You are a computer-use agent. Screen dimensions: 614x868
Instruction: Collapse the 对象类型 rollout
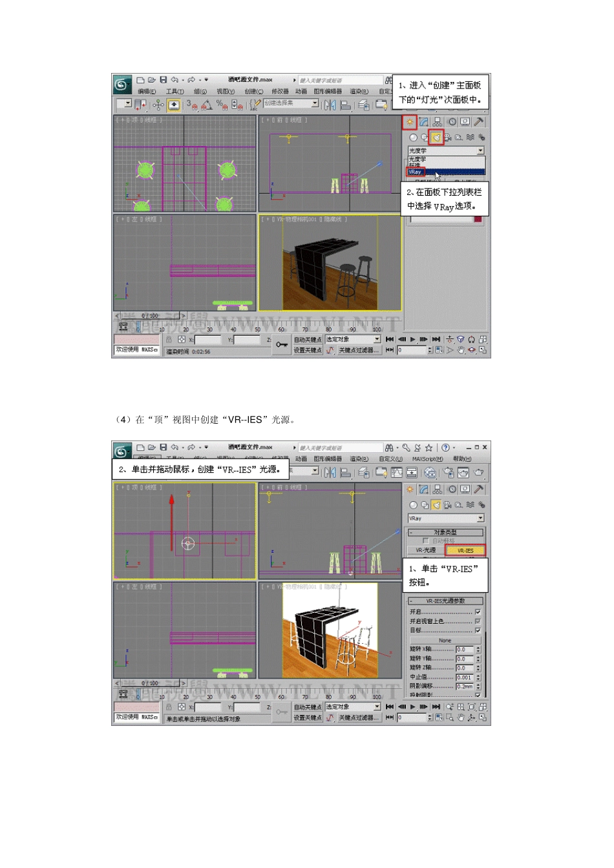446,532
